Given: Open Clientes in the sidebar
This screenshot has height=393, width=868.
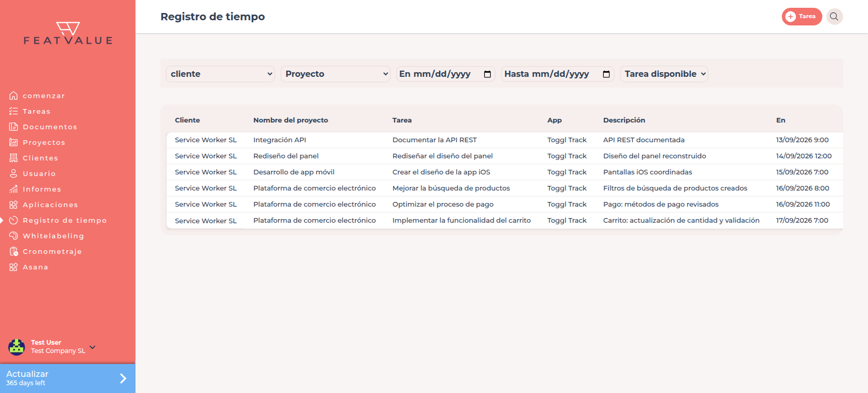Looking at the screenshot, I should coord(40,158).
